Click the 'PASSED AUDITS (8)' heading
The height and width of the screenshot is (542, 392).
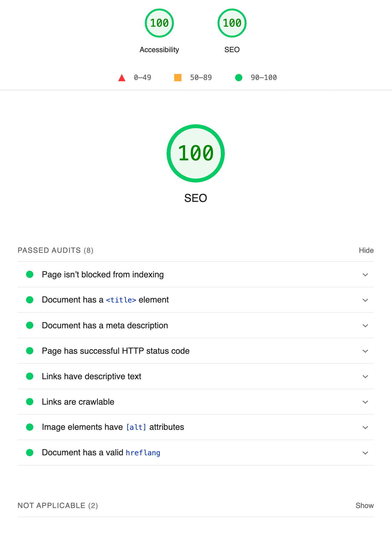(x=55, y=250)
